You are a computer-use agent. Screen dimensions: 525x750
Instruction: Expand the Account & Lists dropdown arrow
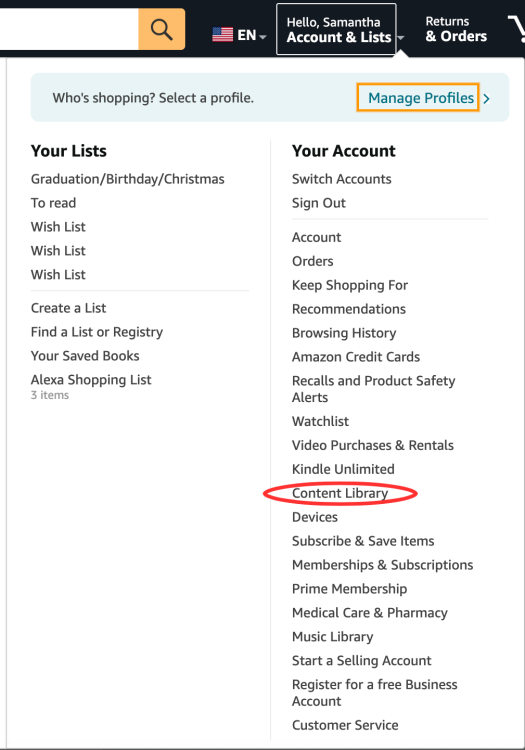point(401,38)
